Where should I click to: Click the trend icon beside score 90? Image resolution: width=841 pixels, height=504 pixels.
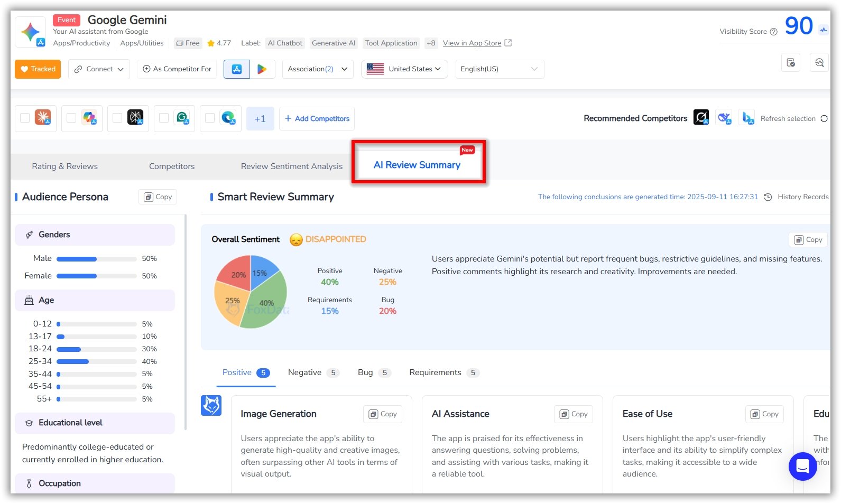tap(824, 30)
